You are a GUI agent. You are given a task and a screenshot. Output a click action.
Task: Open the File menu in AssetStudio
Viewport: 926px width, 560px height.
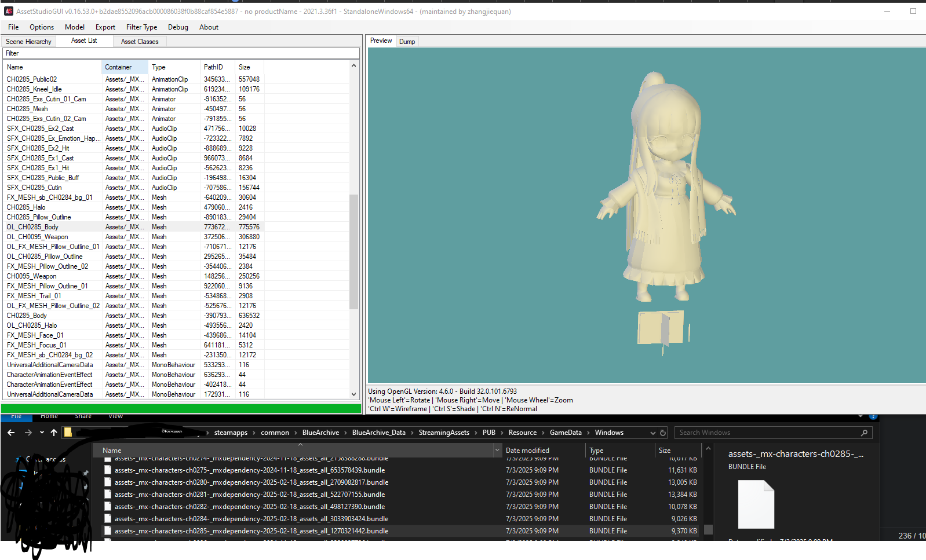point(13,27)
